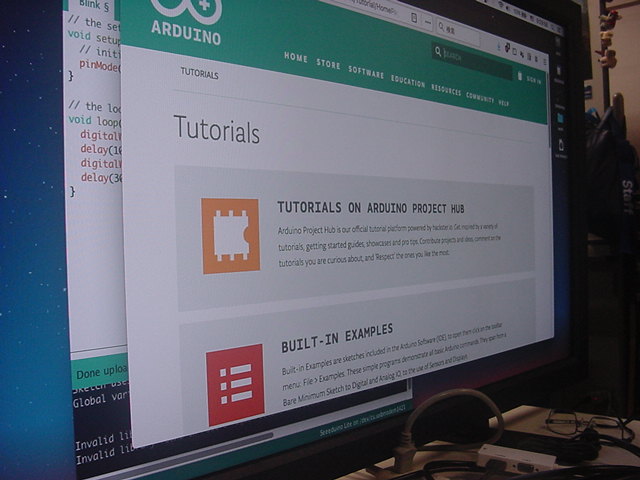Open the STORE menu item

[x=328, y=64]
